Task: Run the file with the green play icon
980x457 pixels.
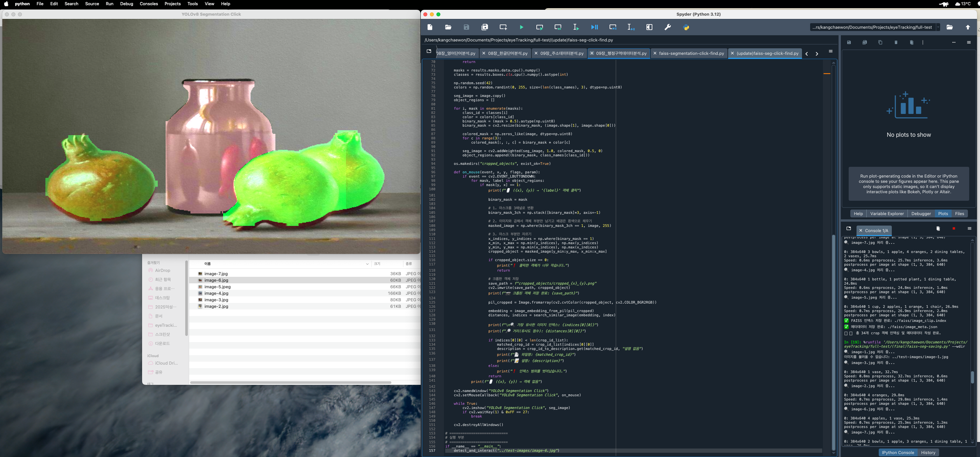Action: pyautogui.click(x=521, y=27)
